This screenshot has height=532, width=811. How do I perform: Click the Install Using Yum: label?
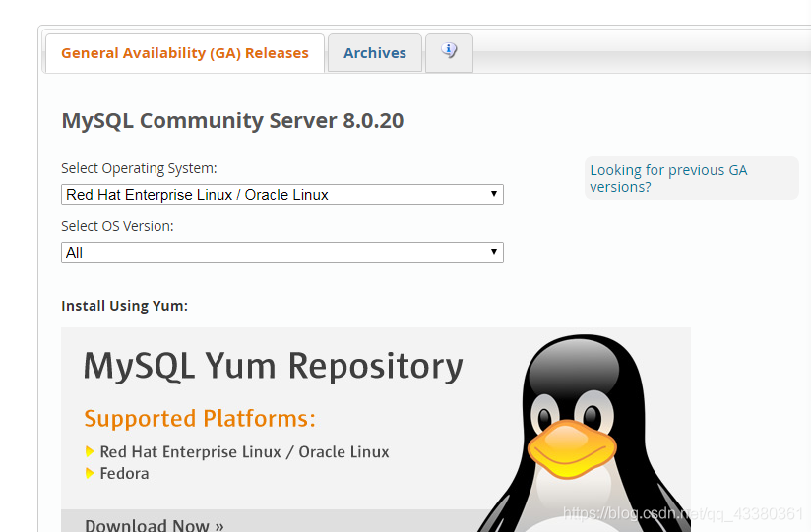click(125, 306)
